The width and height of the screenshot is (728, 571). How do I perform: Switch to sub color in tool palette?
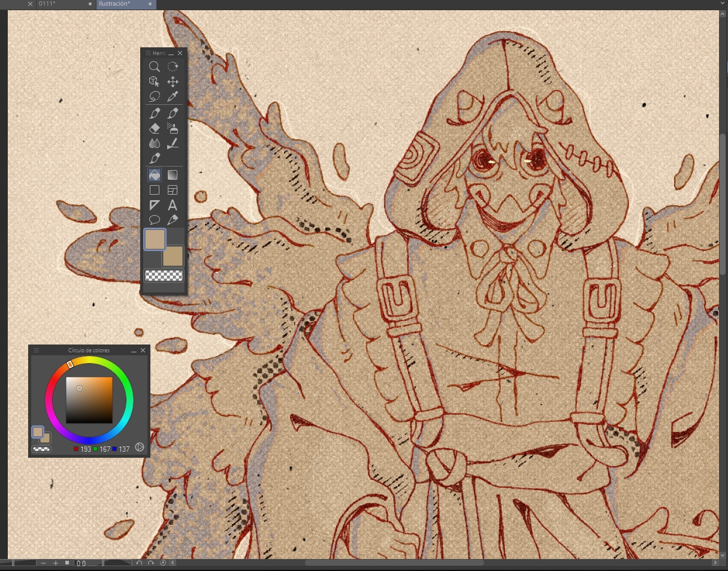pyautogui.click(x=174, y=256)
